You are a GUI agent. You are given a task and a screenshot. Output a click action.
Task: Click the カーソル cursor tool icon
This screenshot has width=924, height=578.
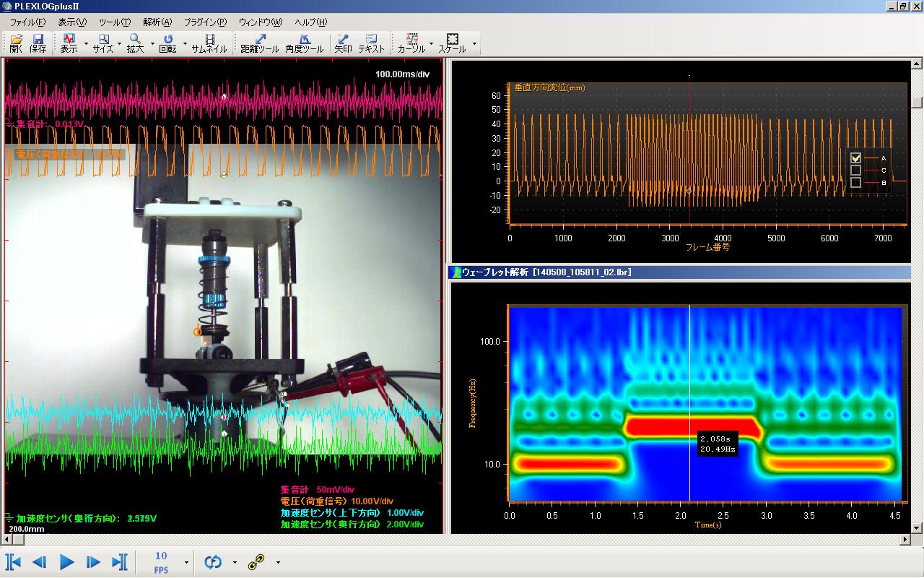(411, 43)
